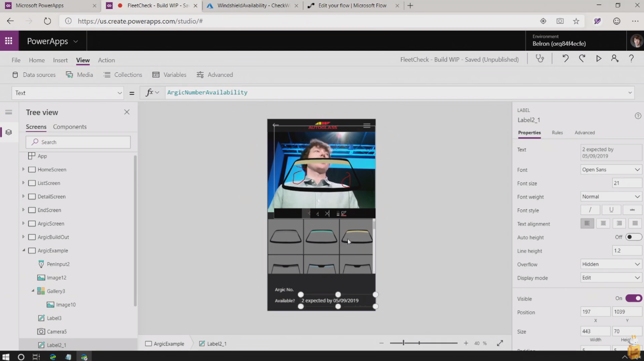Click the Data sources button
The height and width of the screenshot is (361, 644).
(34, 75)
